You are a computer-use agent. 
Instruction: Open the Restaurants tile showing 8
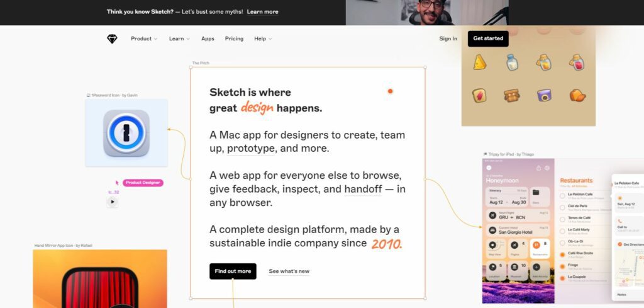[x=540, y=248]
